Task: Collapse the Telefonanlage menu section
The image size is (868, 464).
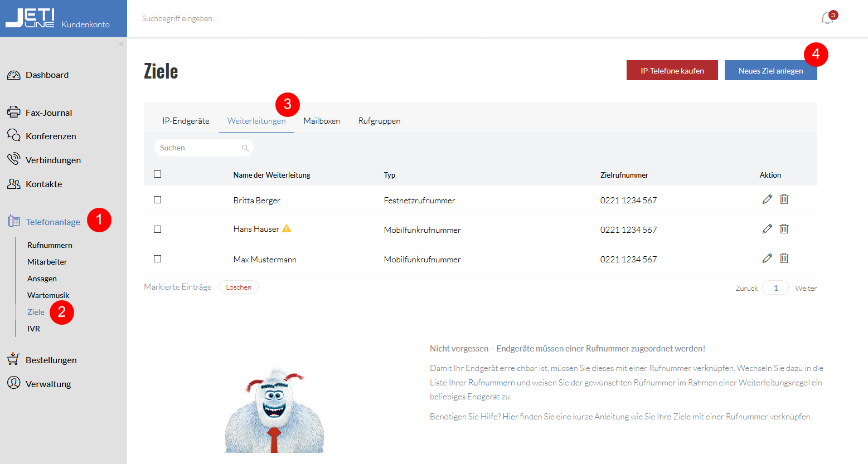Action: [52, 222]
